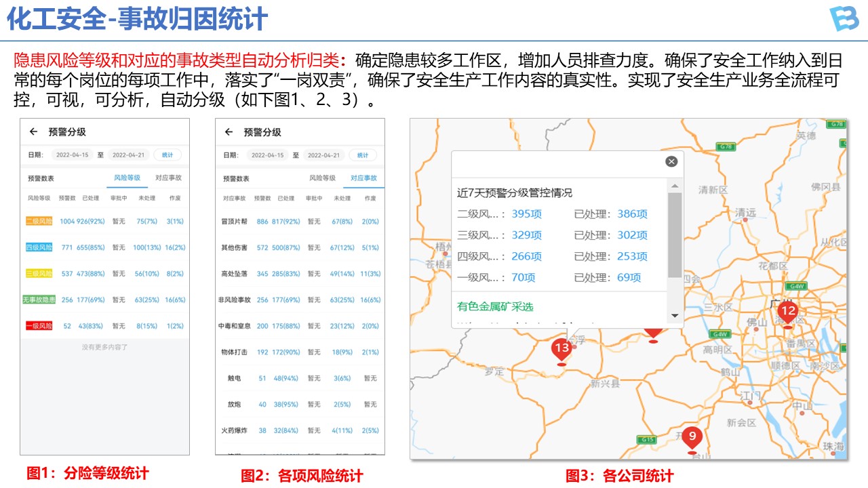This screenshot has width=868, height=488.
Task: Click back arrow in left 预警分级 panel
Action: coord(33,131)
